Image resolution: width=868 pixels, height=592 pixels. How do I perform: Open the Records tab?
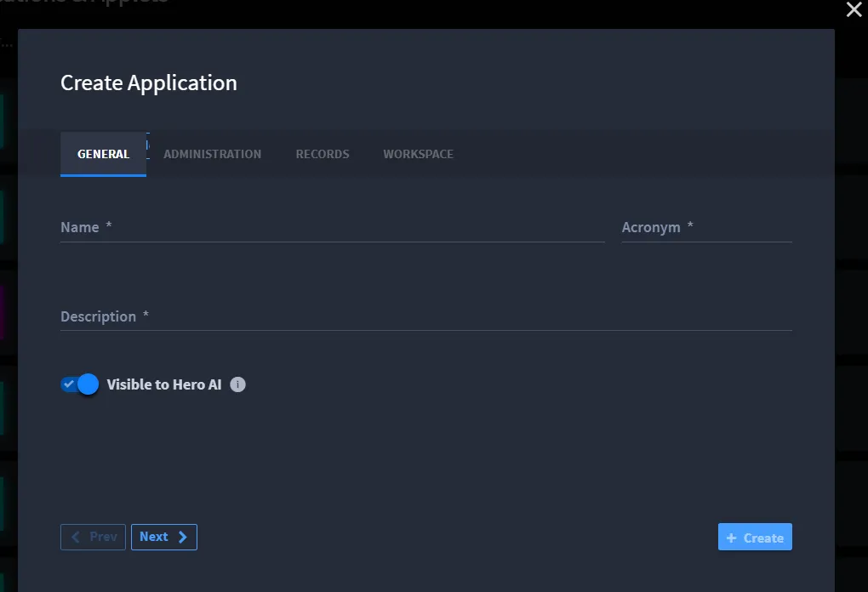click(323, 154)
